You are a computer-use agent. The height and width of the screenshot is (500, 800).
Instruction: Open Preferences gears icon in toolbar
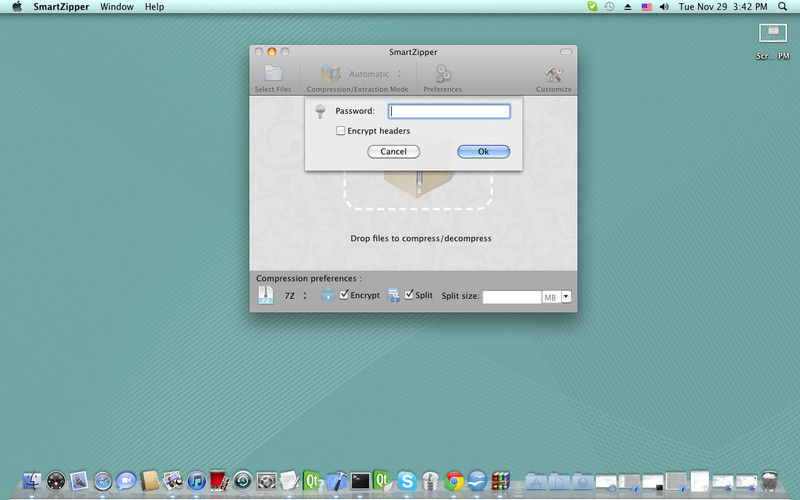[x=442, y=74]
